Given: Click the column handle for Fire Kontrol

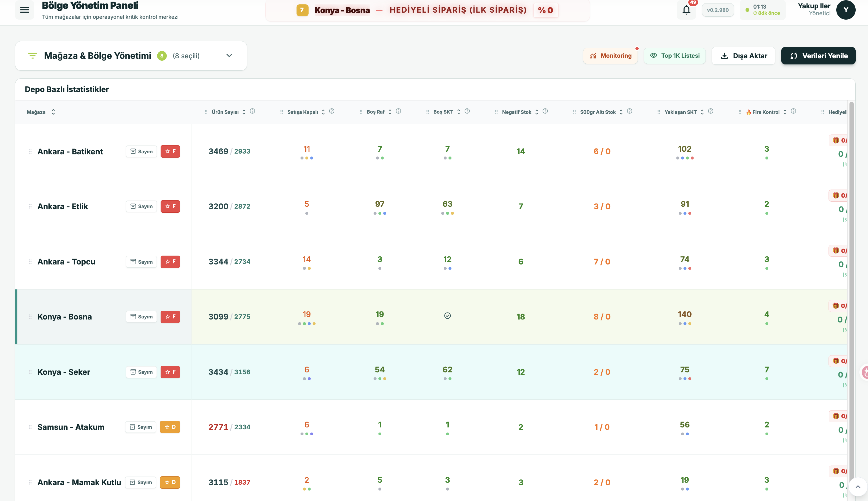Looking at the screenshot, I should pyautogui.click(x=740, y=112).
